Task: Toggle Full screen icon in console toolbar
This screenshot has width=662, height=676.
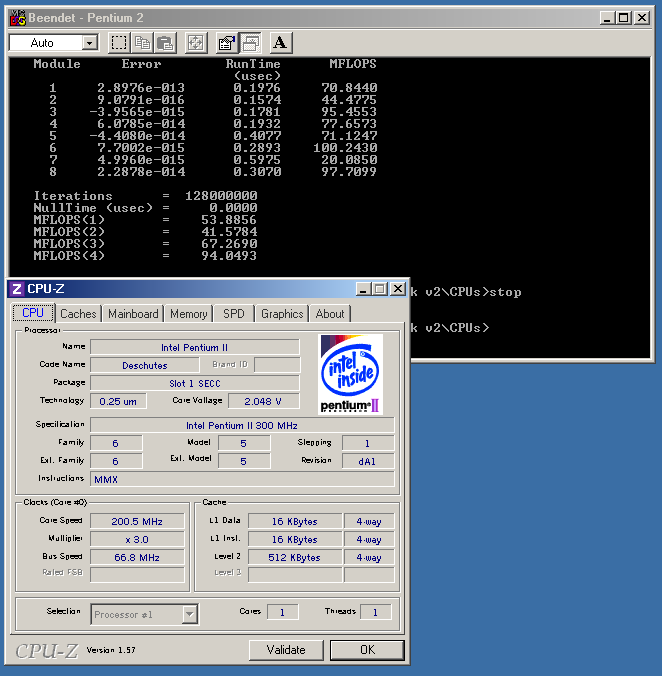Action: point(196,43)
